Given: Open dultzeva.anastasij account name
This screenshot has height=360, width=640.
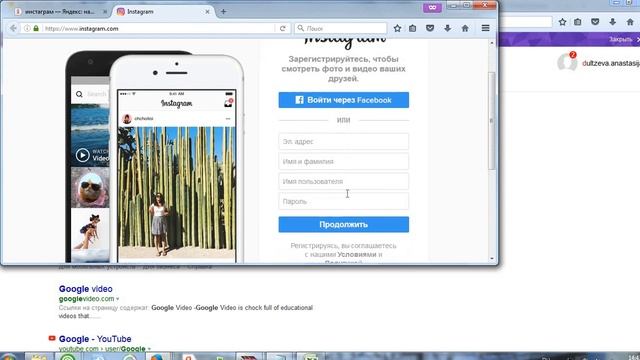Looking at the screenshot, I should pos(611,63).
